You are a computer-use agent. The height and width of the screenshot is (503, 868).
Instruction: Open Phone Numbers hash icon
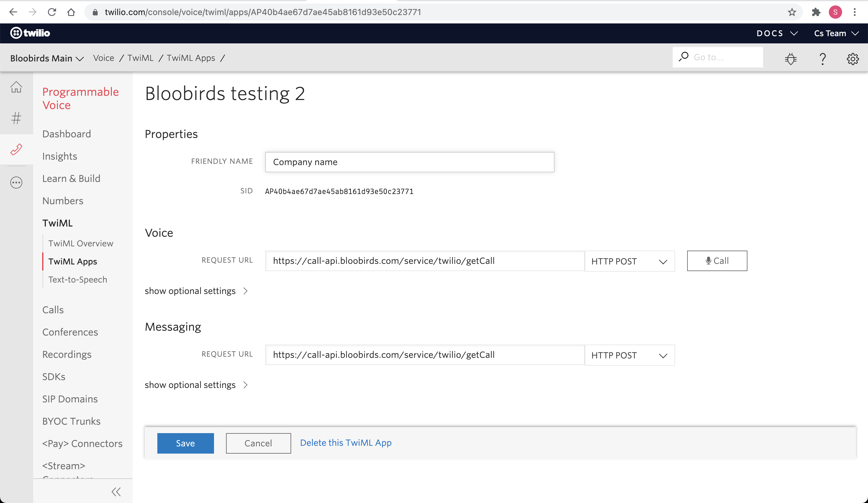coord(16,118)
